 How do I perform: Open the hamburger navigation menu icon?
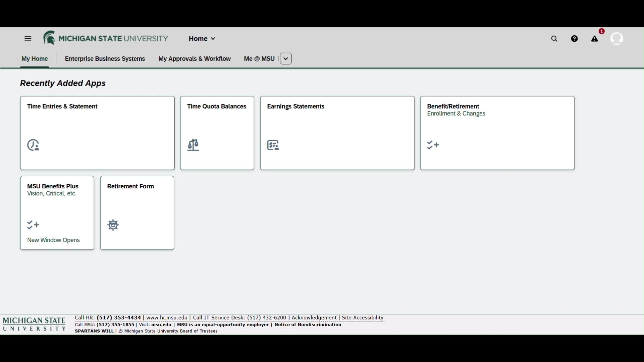pos(28,39)
